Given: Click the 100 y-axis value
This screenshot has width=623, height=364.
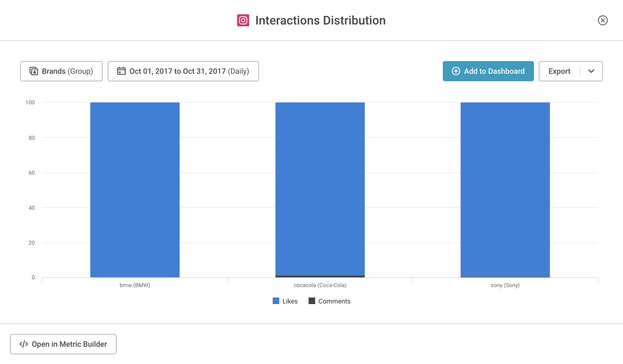Looking at the screenshot, I should 30,102.
